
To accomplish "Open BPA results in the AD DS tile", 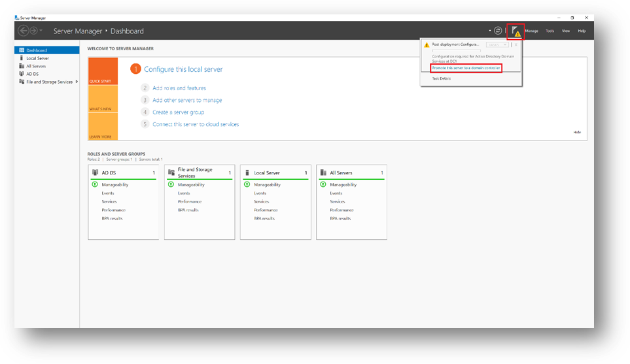I will [112, 218].
